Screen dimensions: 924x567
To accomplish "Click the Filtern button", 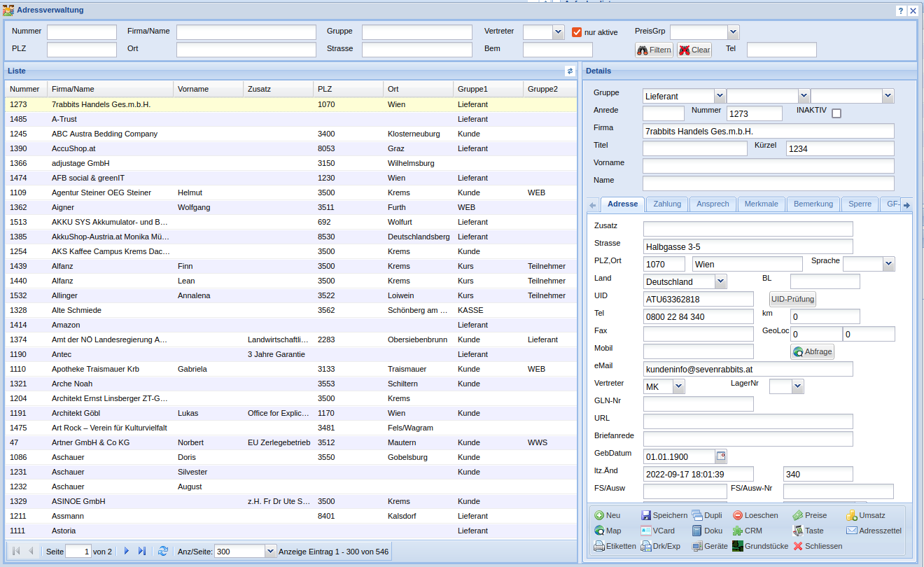I will [x=654, y=50].
